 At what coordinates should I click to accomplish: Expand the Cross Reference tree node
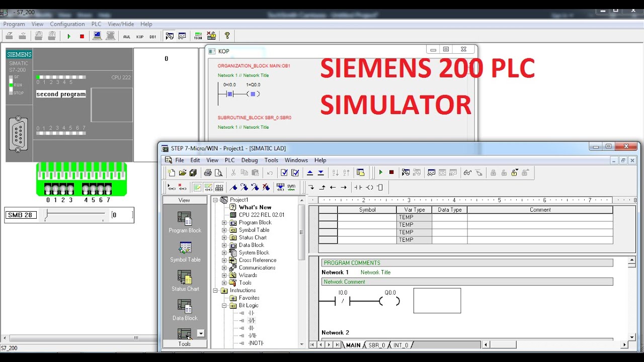tap(224, 260)
